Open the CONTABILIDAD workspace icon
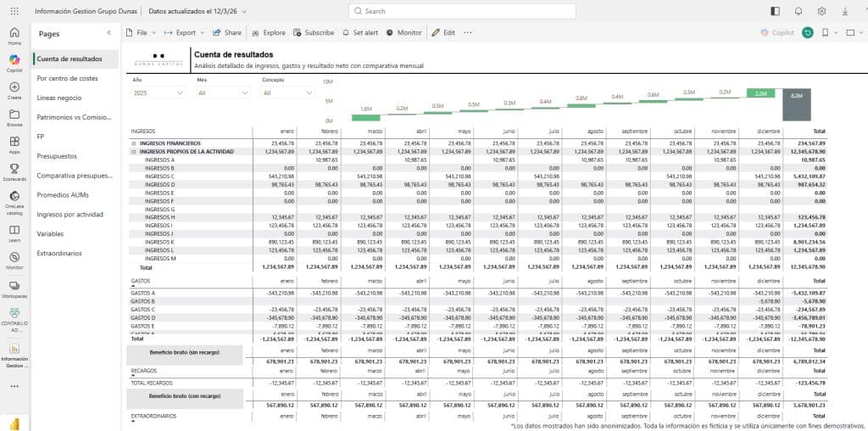The width and height of the screenshot is (868, 431). coord(14,320)
